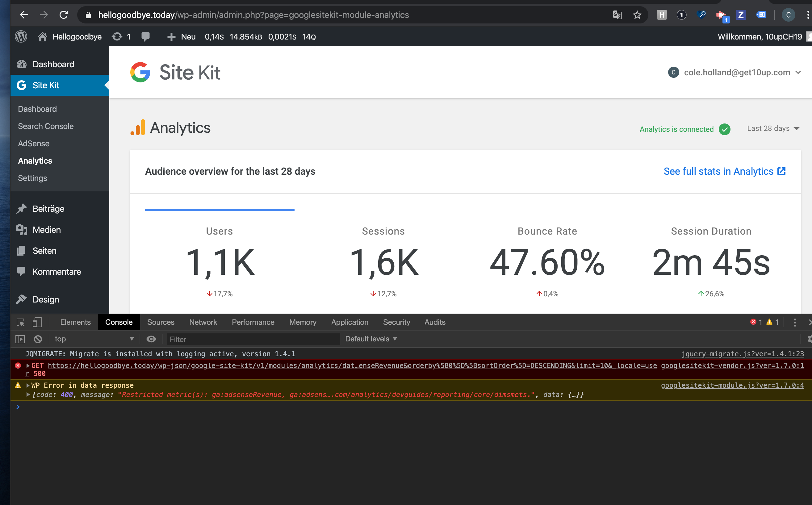The height and width of the screenshot is (505, 812).
Task: Activate the inspect element tool
Action: click(x=20, y=322)
